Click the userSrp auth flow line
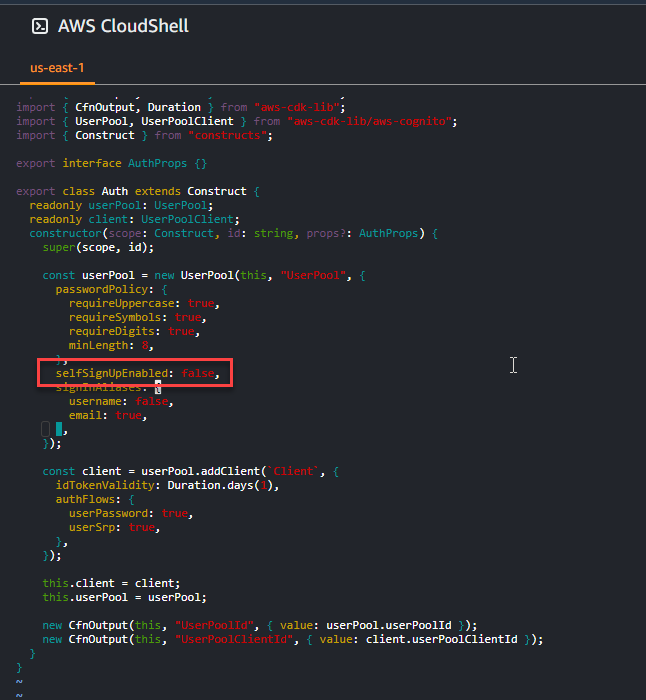The width and height of the screenshot is (646, 700). pos(112,527)
